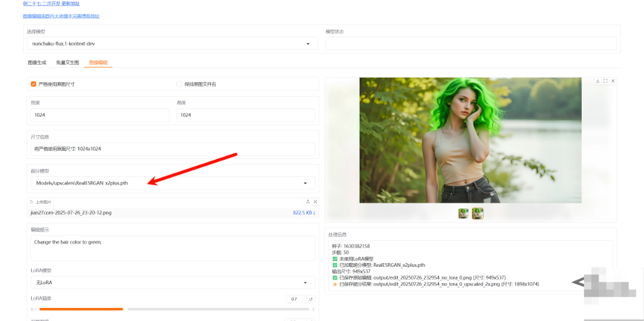Viewport: 644px width, 321px height.
Task: Toggle the 严格使用原图尺寸 checkbox
Action: (34, 84)
